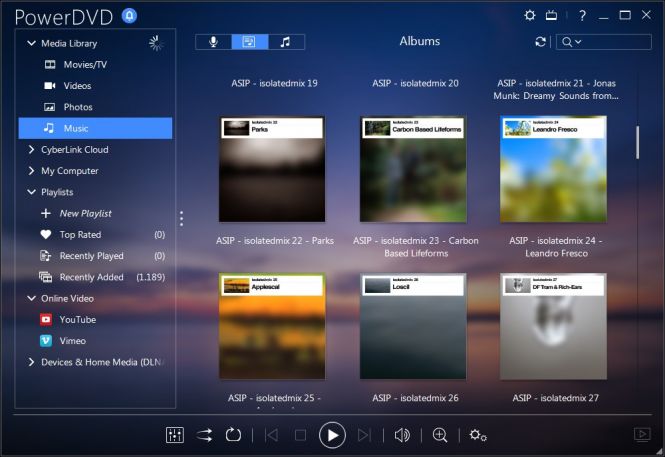Select ASIP - isolatedmix 27 title
Screen dimensions: 665x457
tap(556, 398)
